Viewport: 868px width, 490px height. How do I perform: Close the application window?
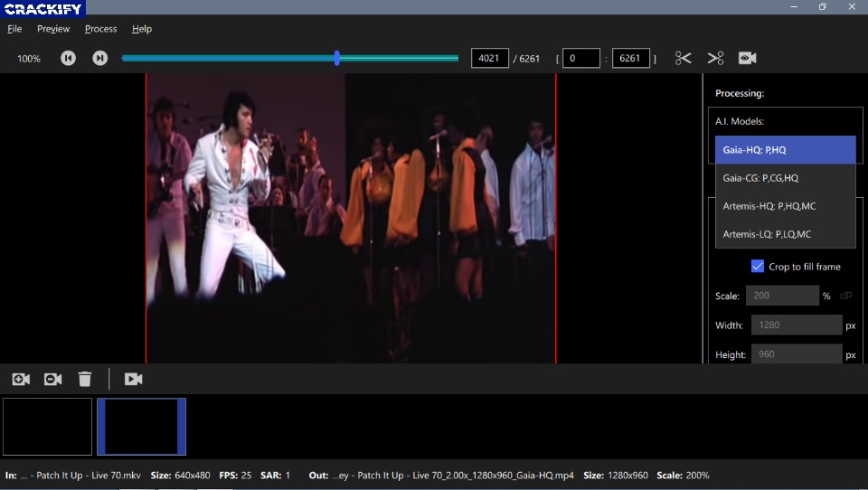point(852,6)
